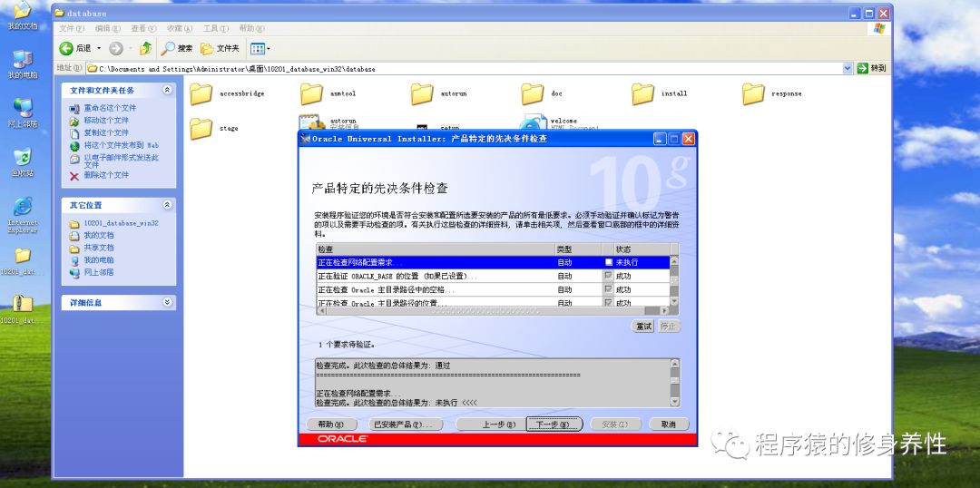Viewport: 980px width, 488px height.
Task: Open 我的电脑 desktop icon
Action: 23,64
